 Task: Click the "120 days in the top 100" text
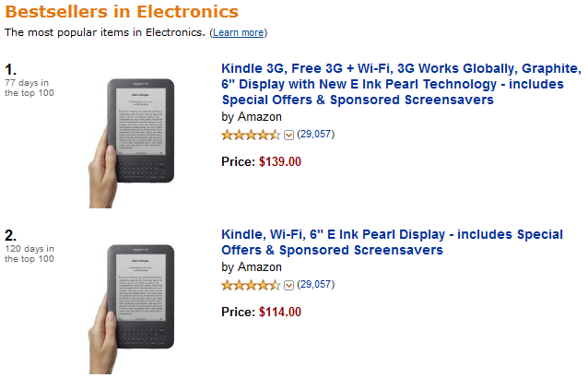(x=29, y=254)
